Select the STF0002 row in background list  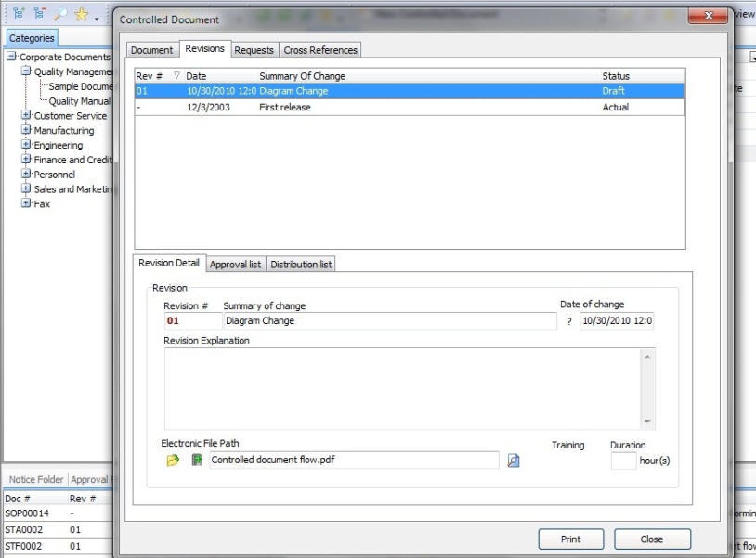(x=58, y=547)
